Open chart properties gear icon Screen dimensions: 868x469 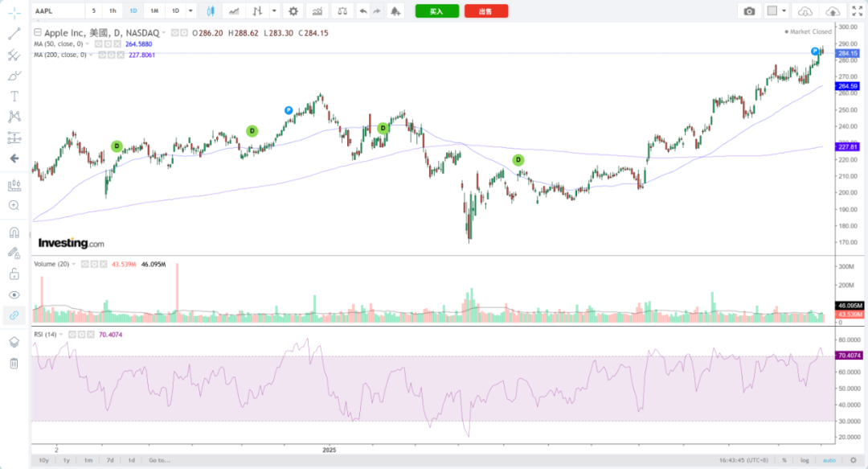(x=293, y=11)
